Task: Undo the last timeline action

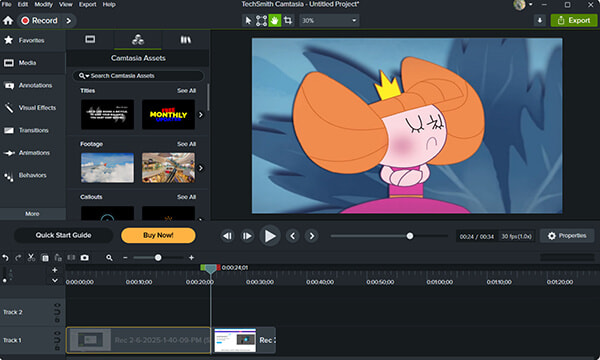Action: tap(5, 258)
